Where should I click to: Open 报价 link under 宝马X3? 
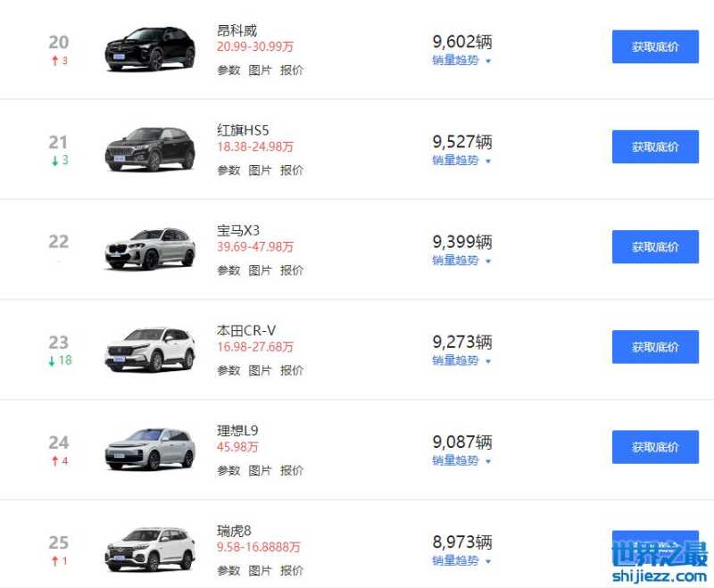(x=292, y=269)
